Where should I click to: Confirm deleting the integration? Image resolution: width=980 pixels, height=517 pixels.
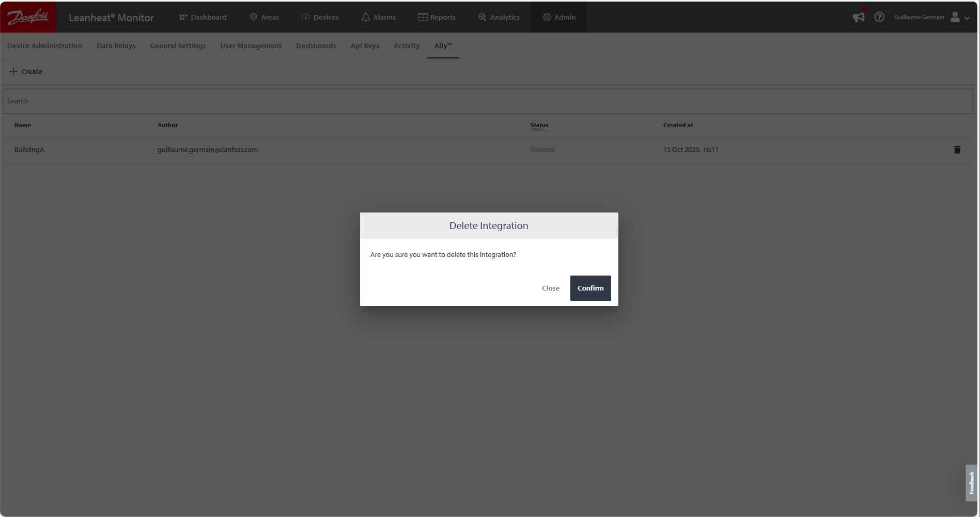[590, 288]
